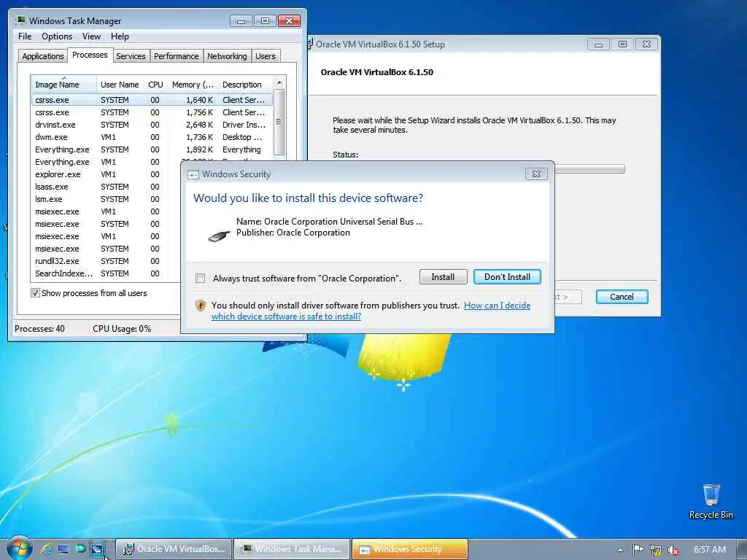Image resolution: width=747 pixels, height=560 pixels.
Task: Switch to Windows Task Manager taskbar button
Action: (293, 549)
